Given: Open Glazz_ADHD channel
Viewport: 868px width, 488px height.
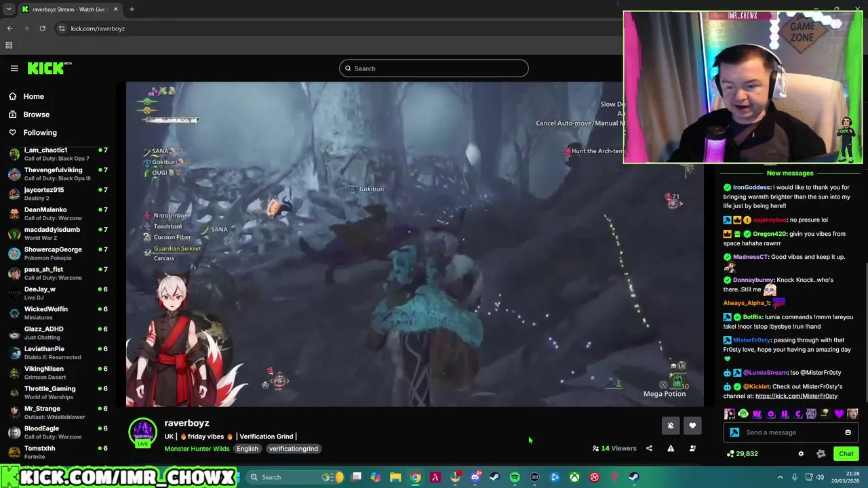Looking at the screenshot, I should 58,333.
